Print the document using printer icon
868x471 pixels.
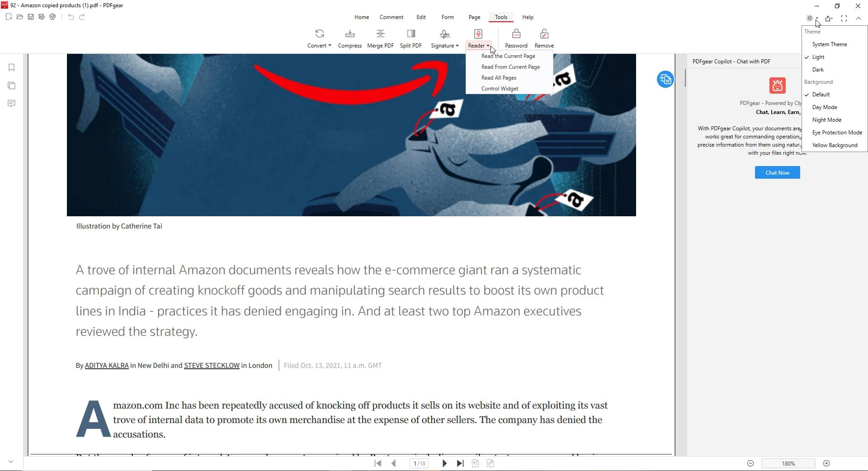[x=52, y=17]
